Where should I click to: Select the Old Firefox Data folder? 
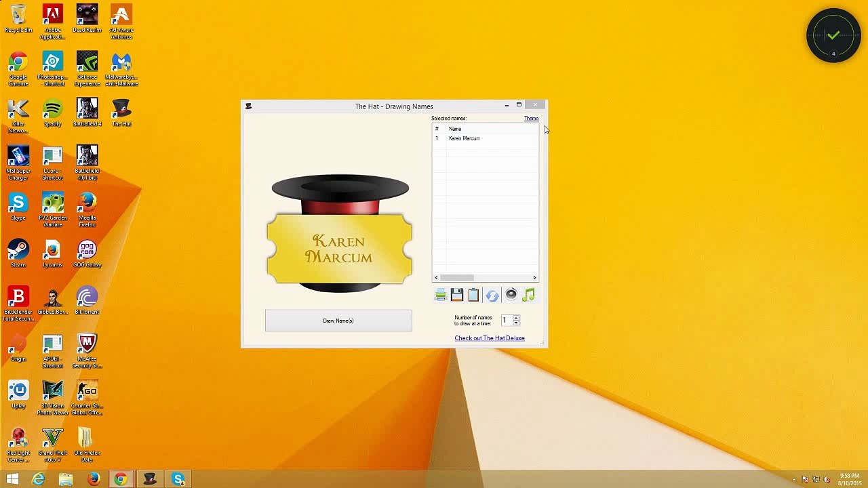click(87, 445)
